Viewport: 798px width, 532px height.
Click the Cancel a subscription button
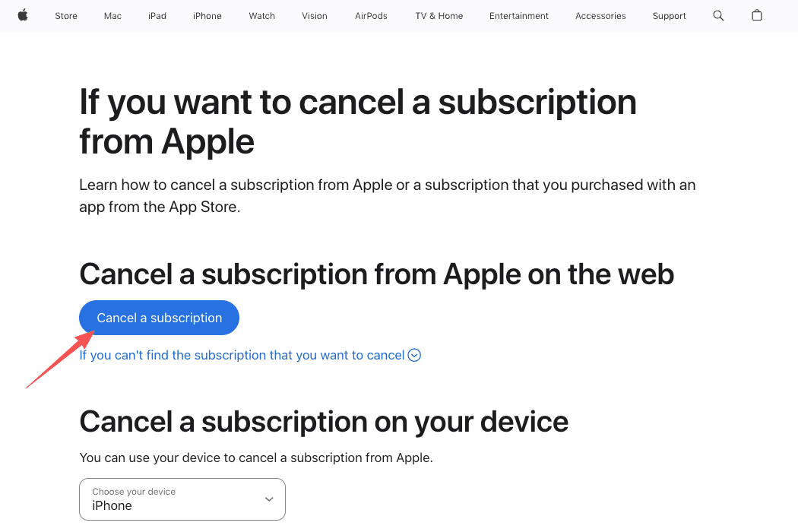pyautogui.click(x=159, y=317)
